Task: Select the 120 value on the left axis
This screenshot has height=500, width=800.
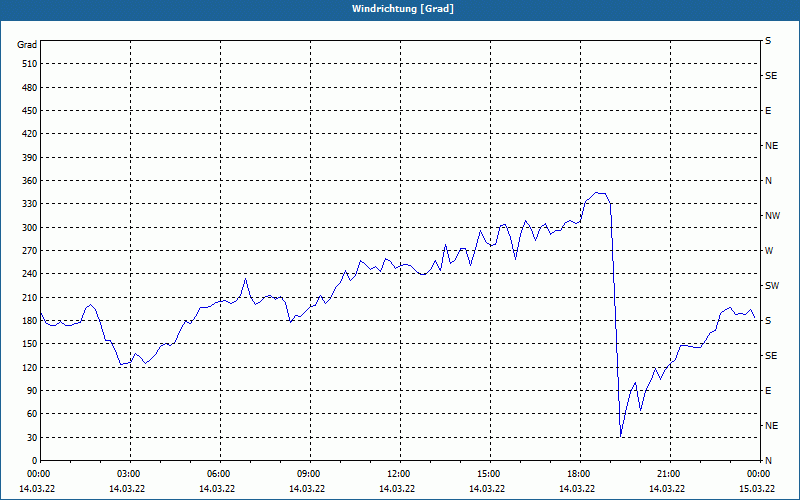Action: click(x=30, y=367)
